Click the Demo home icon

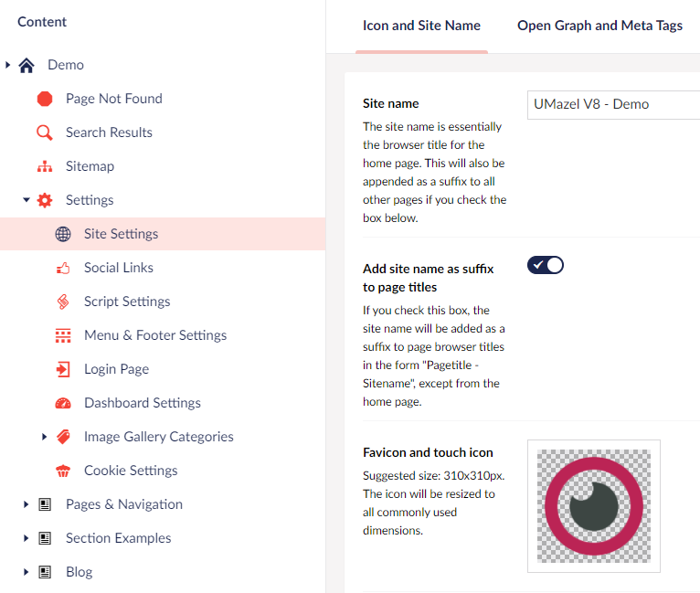coord(27,65)
